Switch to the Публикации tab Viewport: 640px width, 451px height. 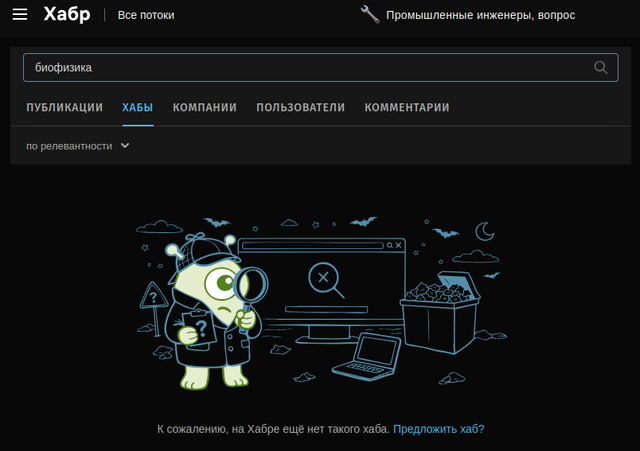tap(64, 107)
